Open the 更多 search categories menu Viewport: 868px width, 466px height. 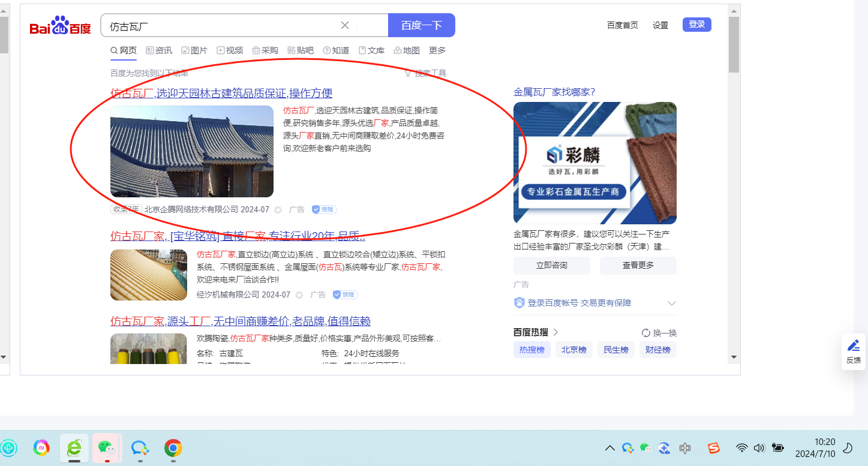pos(437,50)
